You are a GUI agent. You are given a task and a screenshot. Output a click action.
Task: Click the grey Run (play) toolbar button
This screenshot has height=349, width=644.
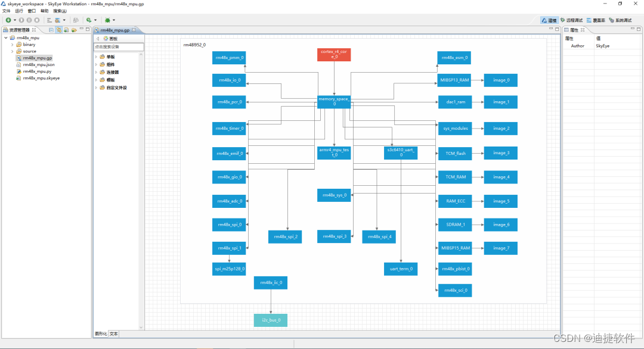pos(21,20)
